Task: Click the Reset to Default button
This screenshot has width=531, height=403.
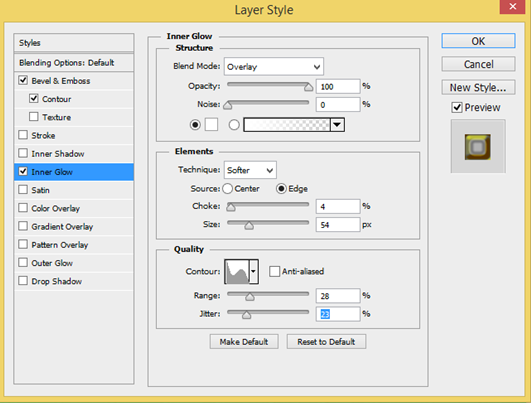Action: [326, 342]
